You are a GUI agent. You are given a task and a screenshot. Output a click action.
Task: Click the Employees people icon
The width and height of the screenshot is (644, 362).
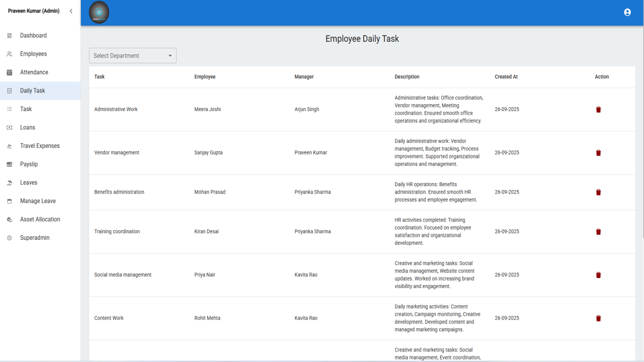coord(10,54)
